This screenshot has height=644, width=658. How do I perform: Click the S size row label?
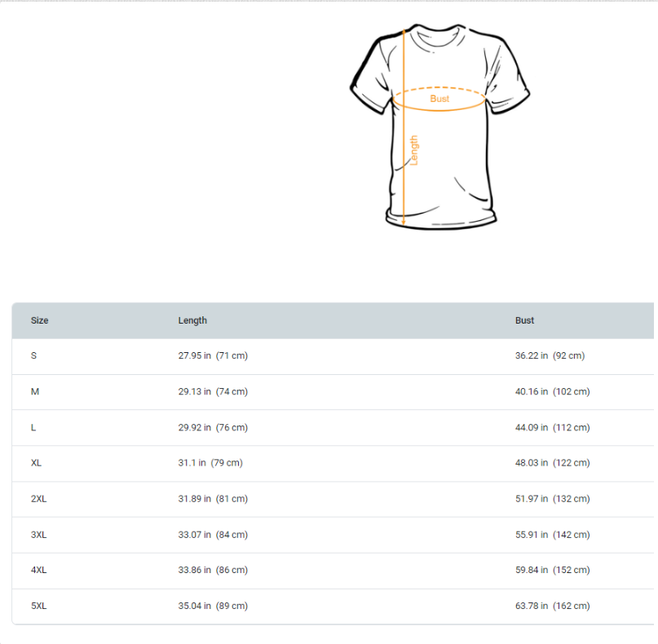(x=34, y=355)
